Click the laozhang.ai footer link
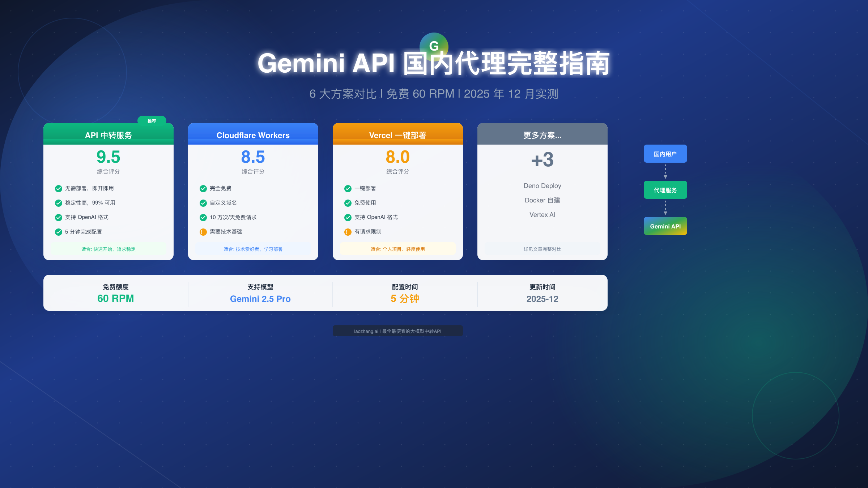The image size is (868, 488). (x=398, y=331)
